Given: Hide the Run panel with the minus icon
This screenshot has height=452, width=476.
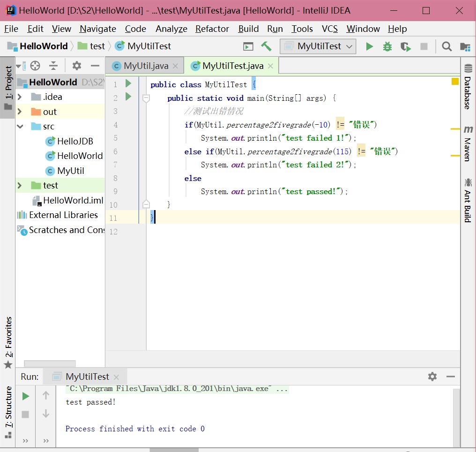Looking at the screenshot, I should 451,377.
